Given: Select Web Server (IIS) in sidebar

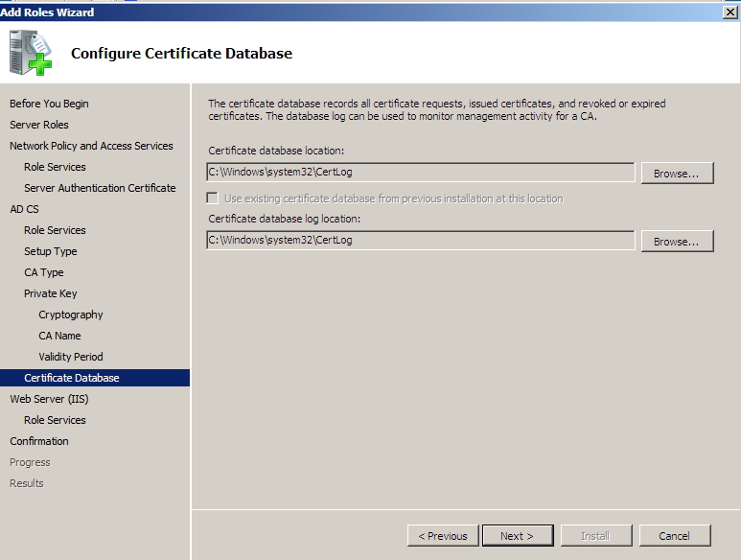Looking at the screenshot, I should click(x=49, y=399).
